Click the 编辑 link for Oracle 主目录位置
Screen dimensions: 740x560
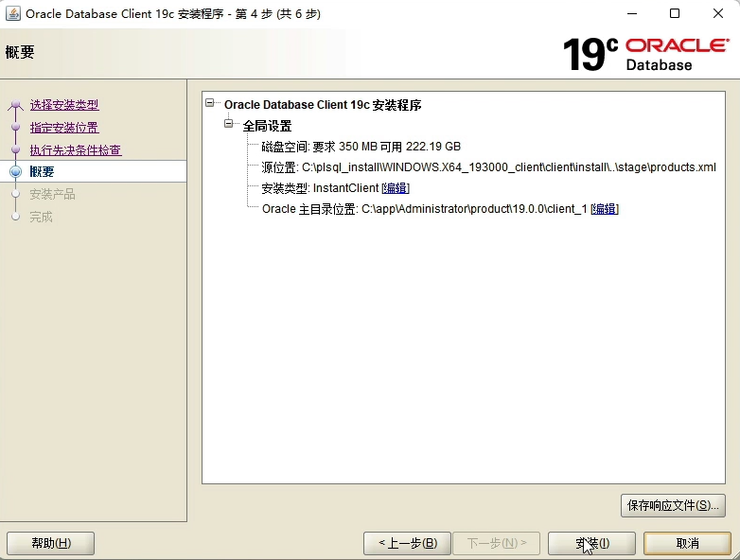click(x=604, y=209)
